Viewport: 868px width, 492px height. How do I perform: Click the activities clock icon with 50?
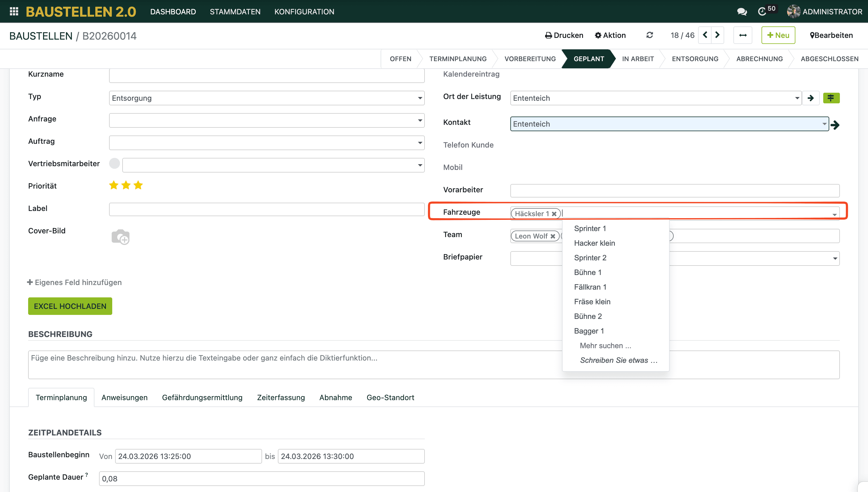[762, 11]
